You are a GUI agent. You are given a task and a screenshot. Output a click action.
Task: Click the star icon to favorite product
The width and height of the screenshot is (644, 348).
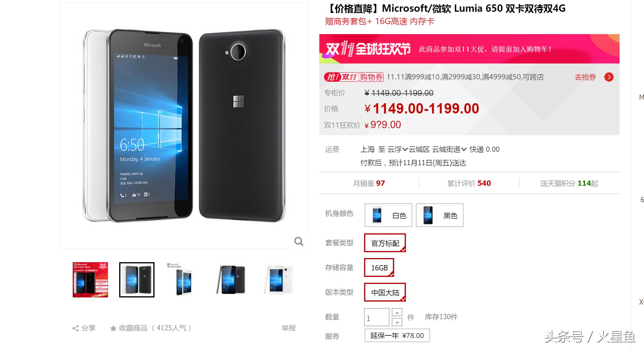(x=113, y=328)
